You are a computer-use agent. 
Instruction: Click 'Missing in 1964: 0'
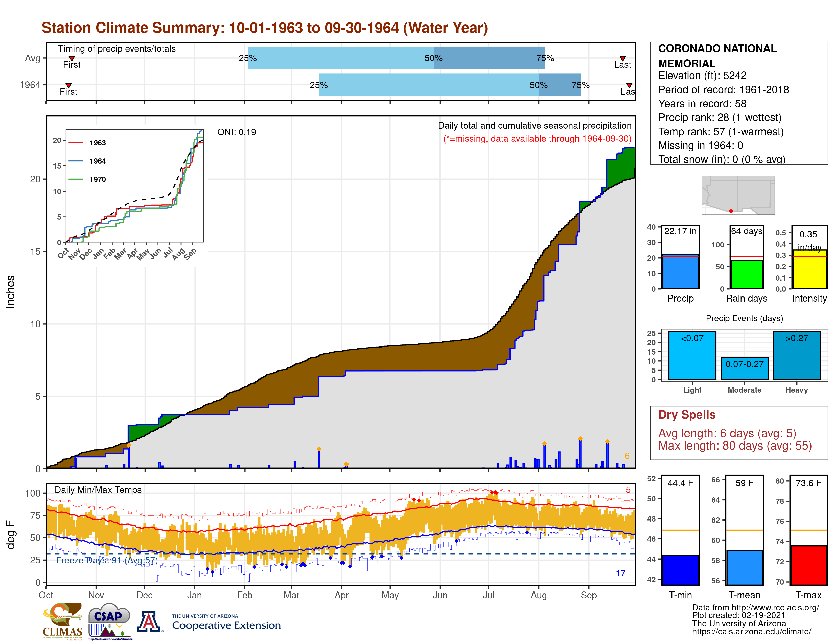pyautogui.click(x=700, y=145)
